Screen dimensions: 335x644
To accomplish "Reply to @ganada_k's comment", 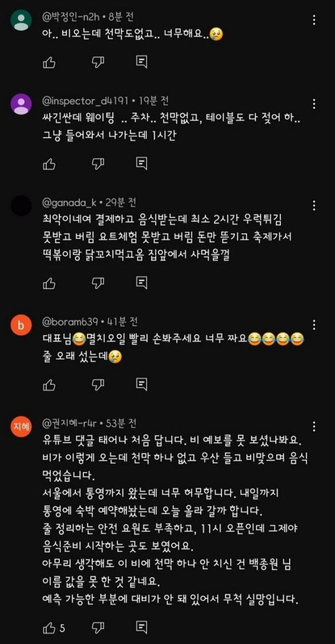I will coord(141,282).
